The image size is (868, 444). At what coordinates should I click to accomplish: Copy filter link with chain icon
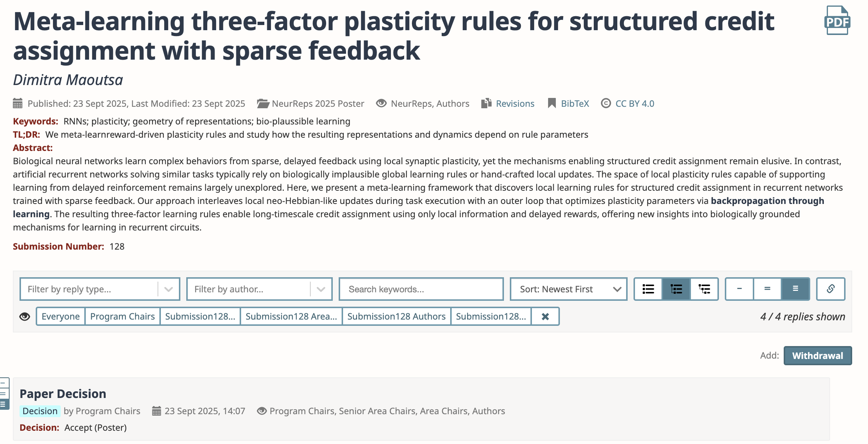(830, 289)
